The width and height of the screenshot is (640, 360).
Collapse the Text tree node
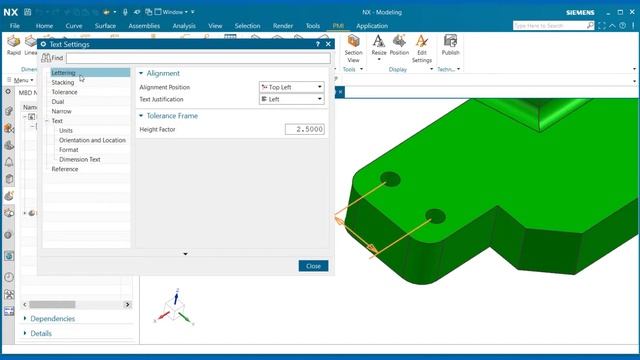click(47, 121)
